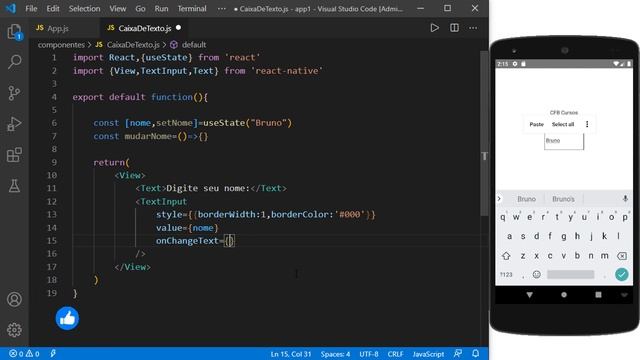Click the feedback icon in status bar
Screen dimensions: 640x360
[458, 353]
